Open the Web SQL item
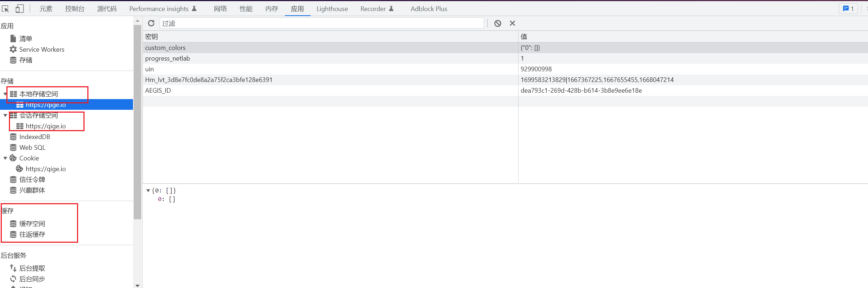Viewport: 868px width, 288px height. pyautogui.click(x=27, y=147)
